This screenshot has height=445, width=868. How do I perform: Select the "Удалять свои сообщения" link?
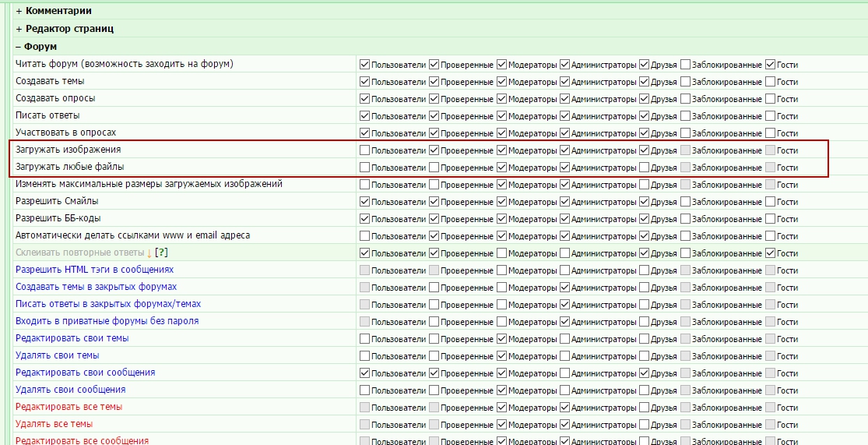click(70, 390)
